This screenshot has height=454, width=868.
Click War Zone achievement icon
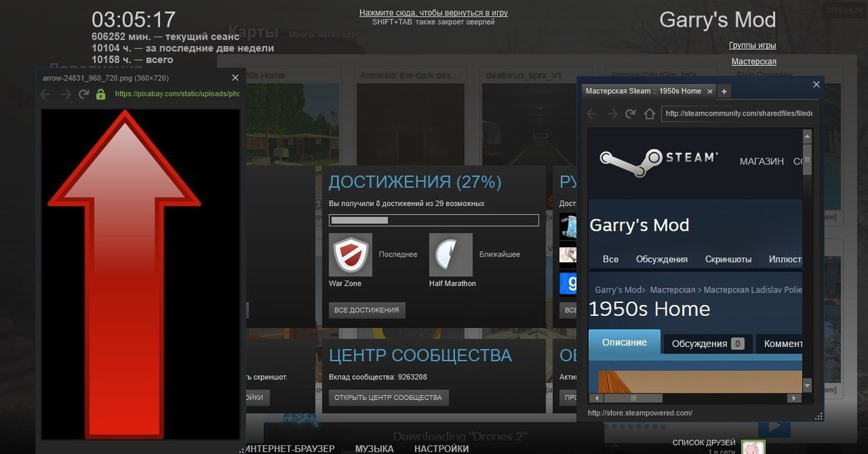(350, 254)
